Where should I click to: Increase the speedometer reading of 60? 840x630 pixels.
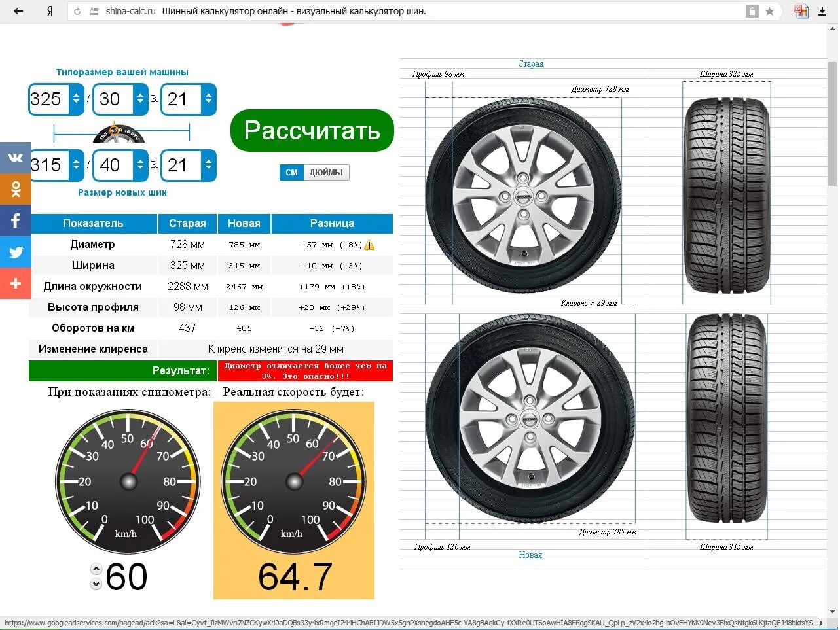pos(96,569)
